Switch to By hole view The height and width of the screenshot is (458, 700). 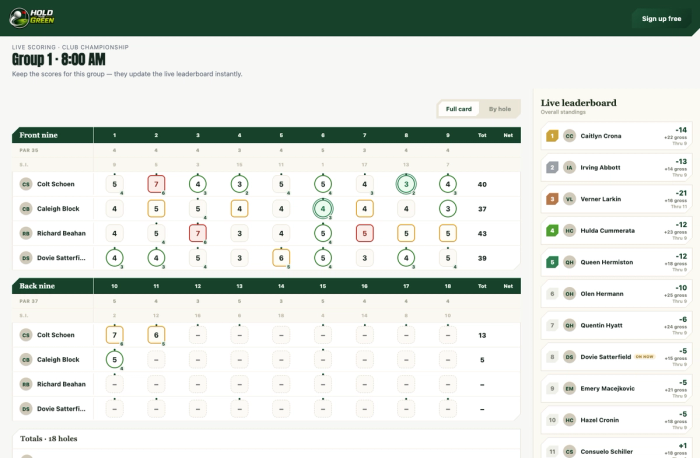tap(500, 109)
